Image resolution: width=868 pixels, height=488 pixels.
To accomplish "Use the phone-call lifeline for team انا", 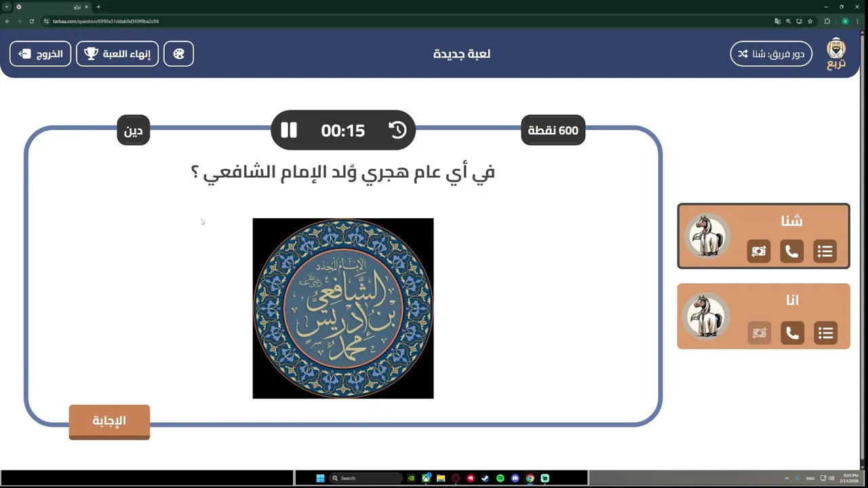I will (792, 333).
